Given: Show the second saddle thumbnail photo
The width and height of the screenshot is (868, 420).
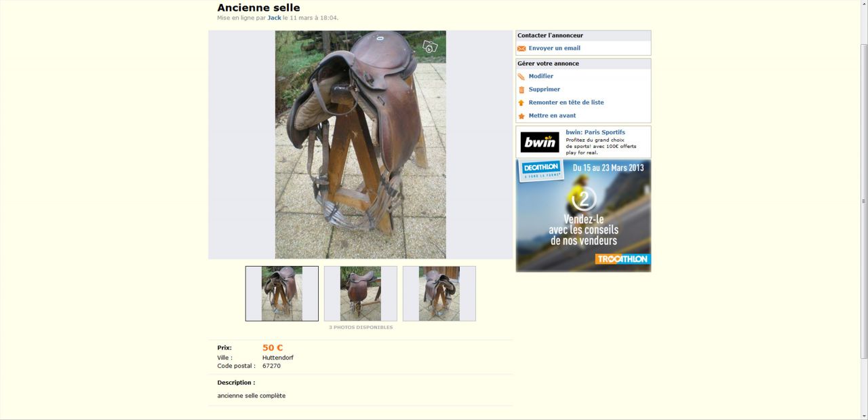Looking at the screenshot, I should [x=361, y=294].
